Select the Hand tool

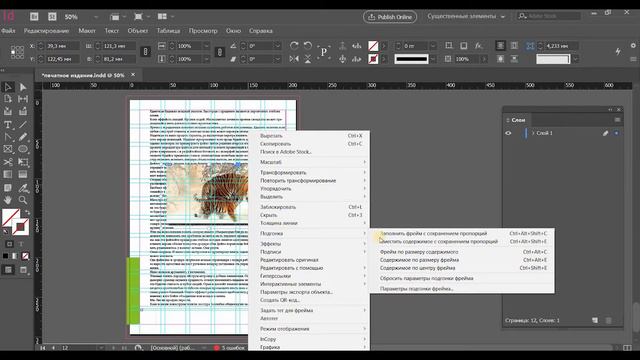click(8, 200)
